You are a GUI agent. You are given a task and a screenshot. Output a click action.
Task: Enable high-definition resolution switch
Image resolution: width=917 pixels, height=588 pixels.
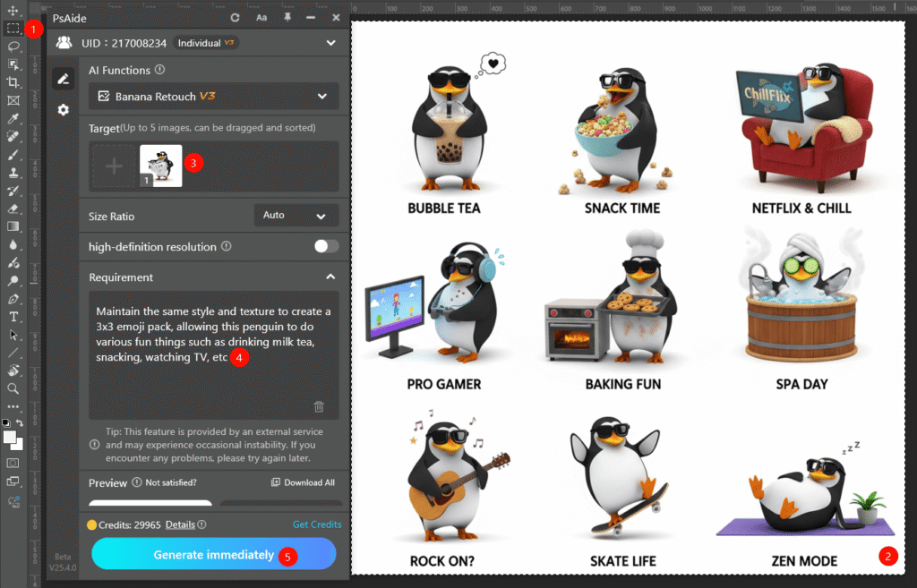(x=326, y=246)
